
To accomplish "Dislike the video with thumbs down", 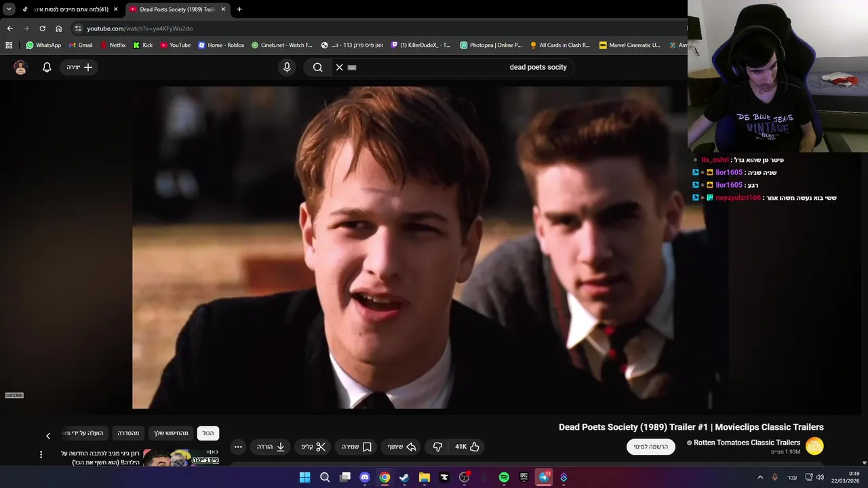I will pyautogui.click(x=437, y=447).
